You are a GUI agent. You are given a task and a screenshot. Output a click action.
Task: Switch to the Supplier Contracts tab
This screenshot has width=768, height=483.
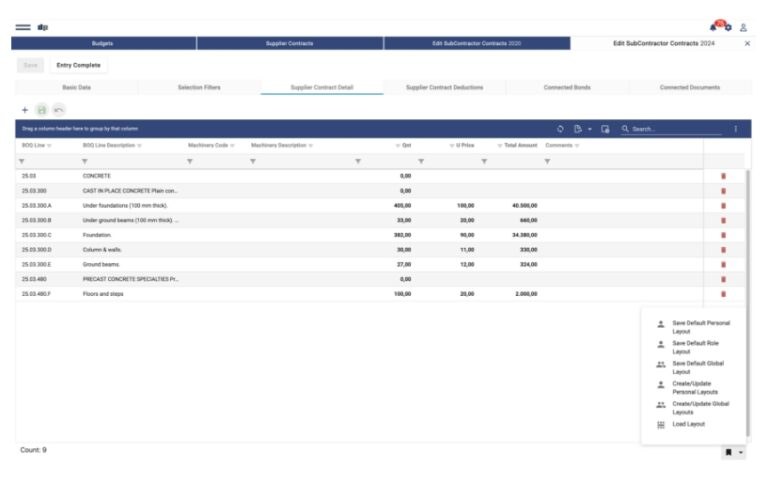point(289,43)
